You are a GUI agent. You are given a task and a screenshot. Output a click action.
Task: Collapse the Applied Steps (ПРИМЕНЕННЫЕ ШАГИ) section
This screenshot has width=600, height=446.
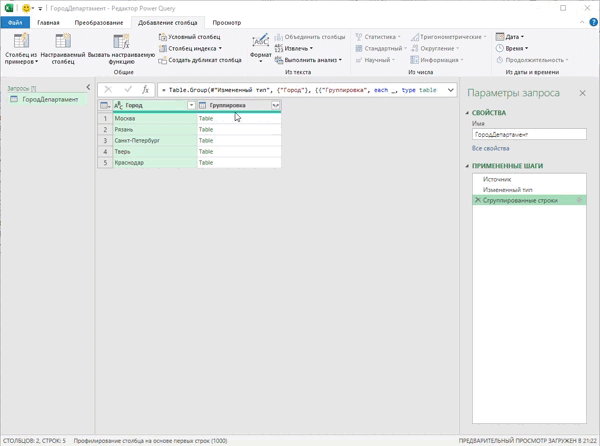(467, 166)
